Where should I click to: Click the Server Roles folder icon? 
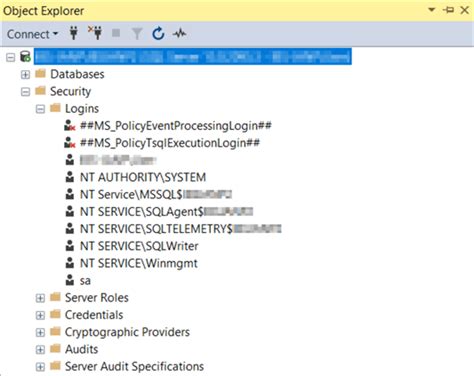coord(55,297)
